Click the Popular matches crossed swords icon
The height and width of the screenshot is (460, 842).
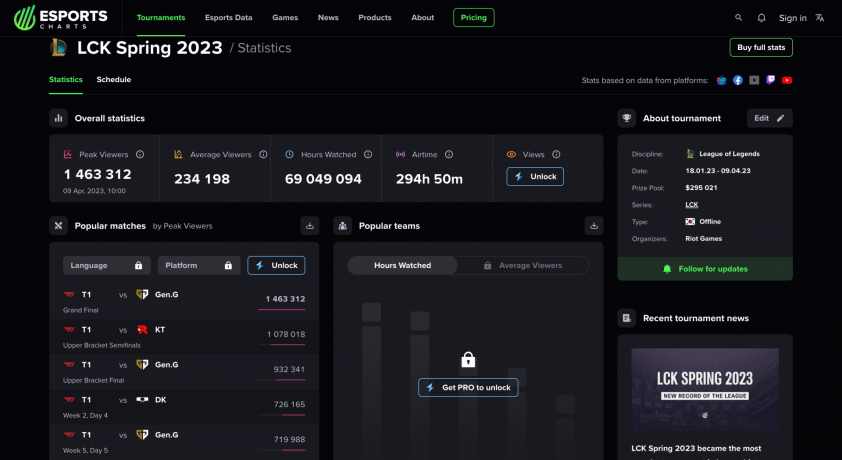[x=59, y=226]
